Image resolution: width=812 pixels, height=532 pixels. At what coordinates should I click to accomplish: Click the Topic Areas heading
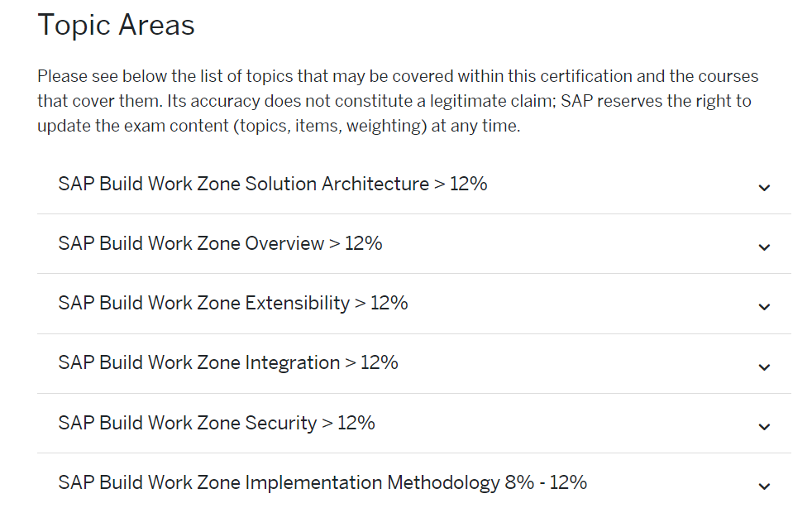click(x=117, y=25)
